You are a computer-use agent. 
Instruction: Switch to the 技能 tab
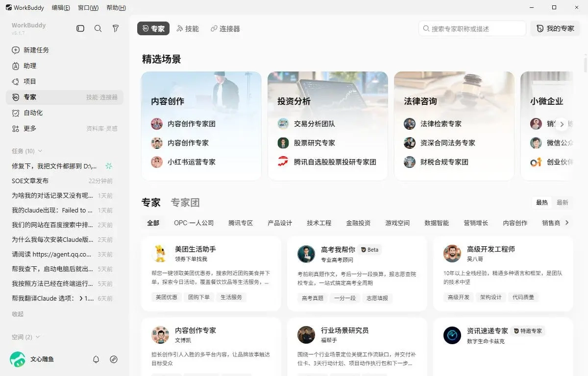click(188, 28)
